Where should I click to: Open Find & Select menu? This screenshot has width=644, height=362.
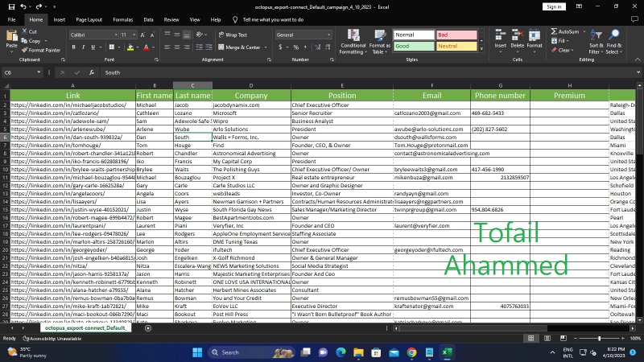614,42
